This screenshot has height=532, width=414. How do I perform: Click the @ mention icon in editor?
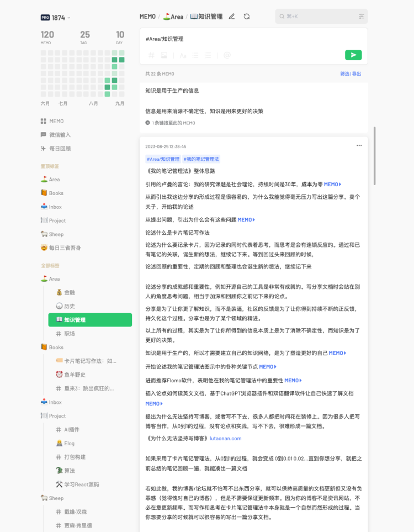pyautogui.click(x=227, y=55)
